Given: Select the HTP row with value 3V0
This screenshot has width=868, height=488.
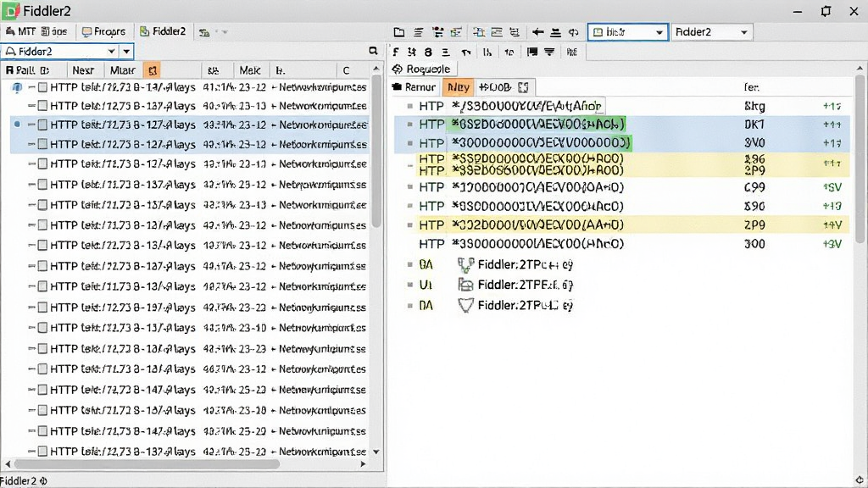Looking at the screenshot, I should pos(621,143).
